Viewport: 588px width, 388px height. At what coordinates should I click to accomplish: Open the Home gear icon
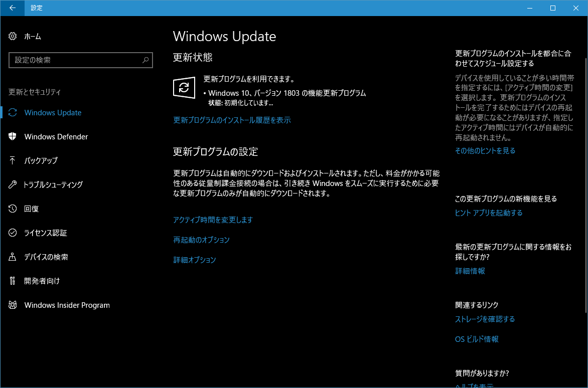(13, 36)
